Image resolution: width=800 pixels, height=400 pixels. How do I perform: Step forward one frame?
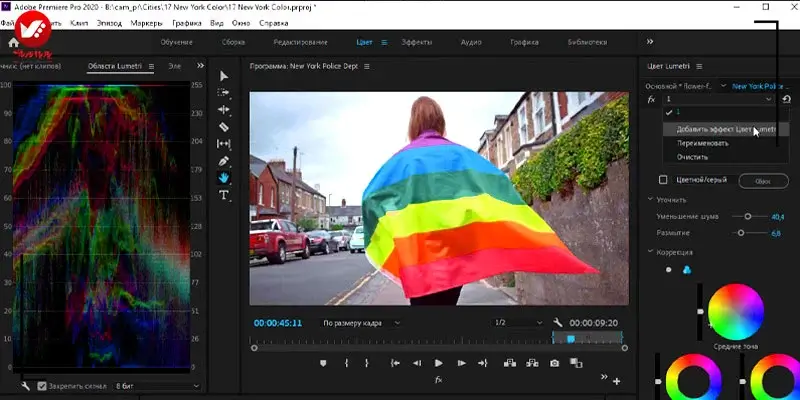[461, 363]
